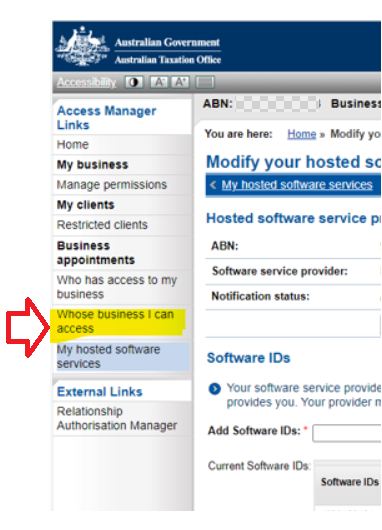Screen dimensions: 382x530
Task: Click the Notification status label
Action: click(x=260, y=296)
